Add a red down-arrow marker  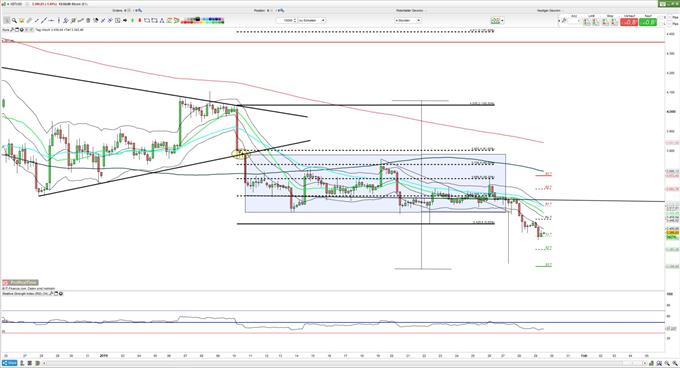coord(140,20)
